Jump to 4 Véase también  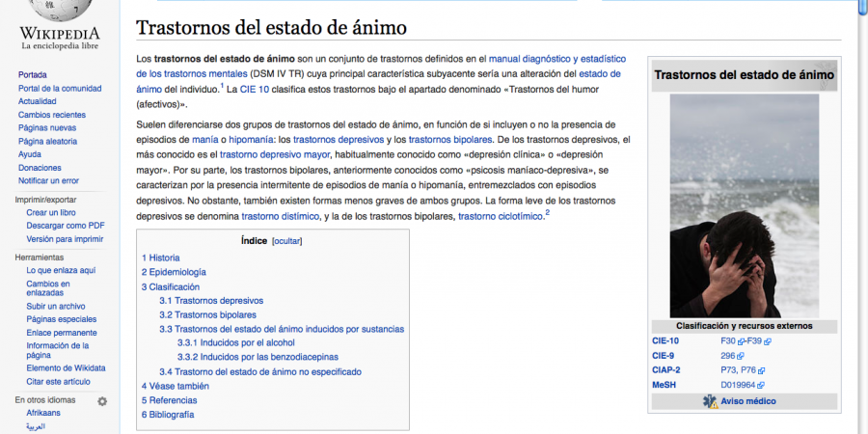pyautogui.click(x=176, y=387)
